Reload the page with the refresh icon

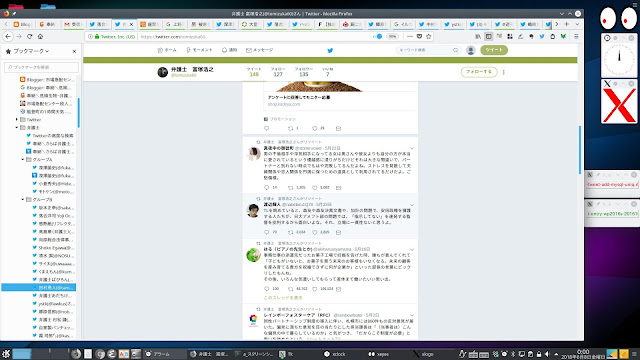click(29, 36)
